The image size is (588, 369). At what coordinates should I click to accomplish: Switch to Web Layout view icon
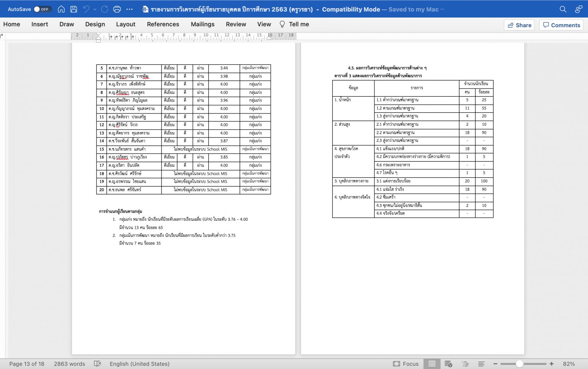pyautogui.click(x=448, y=364)
